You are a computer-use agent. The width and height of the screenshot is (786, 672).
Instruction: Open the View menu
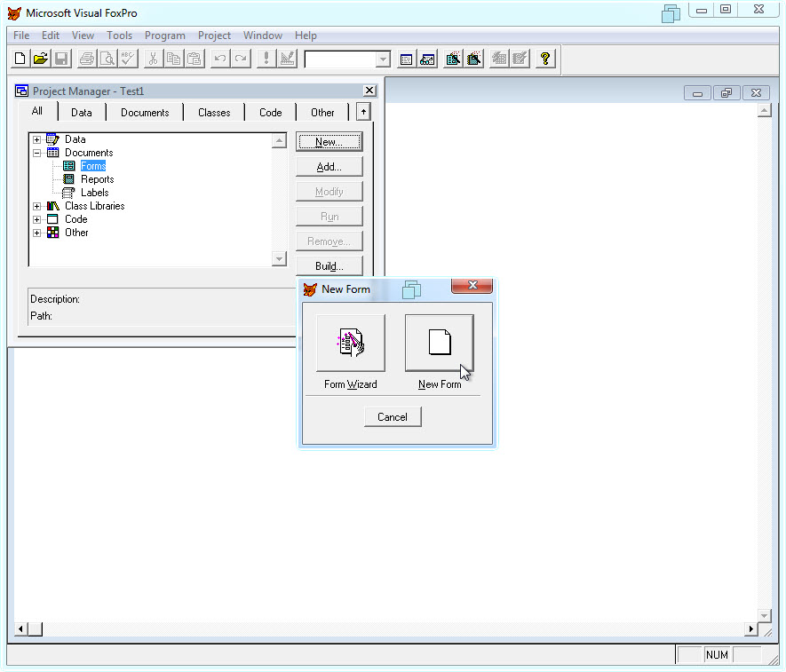(x=83, y=36)
